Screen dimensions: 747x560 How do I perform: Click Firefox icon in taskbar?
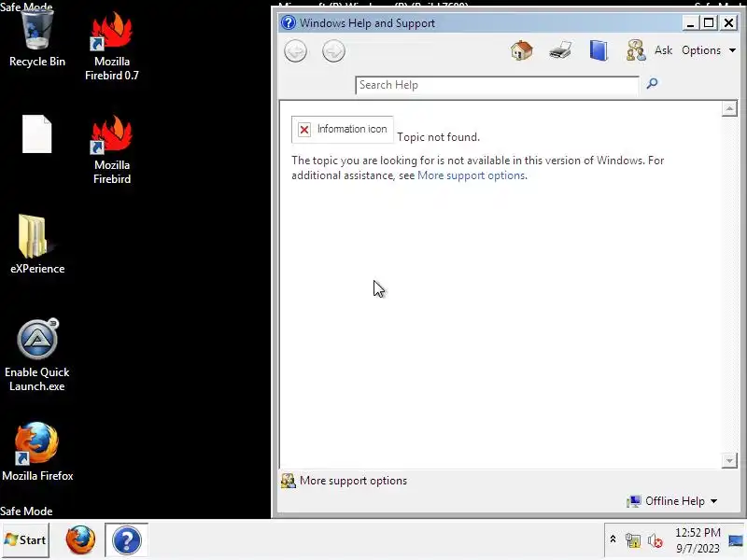click(80, 540)
